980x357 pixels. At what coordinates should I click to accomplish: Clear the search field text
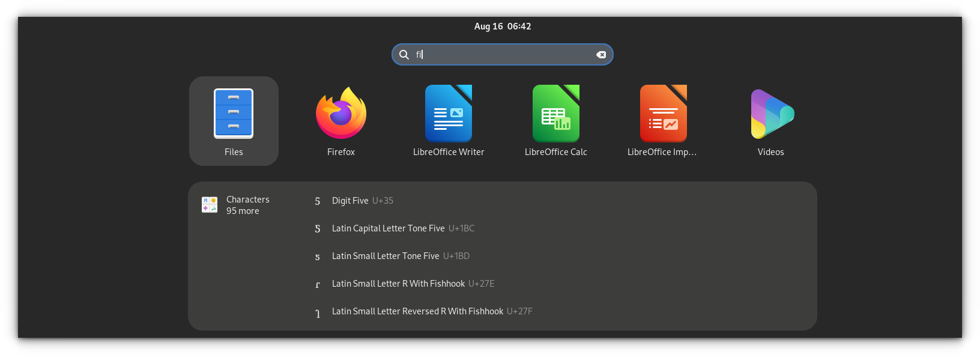click(601, 55)
